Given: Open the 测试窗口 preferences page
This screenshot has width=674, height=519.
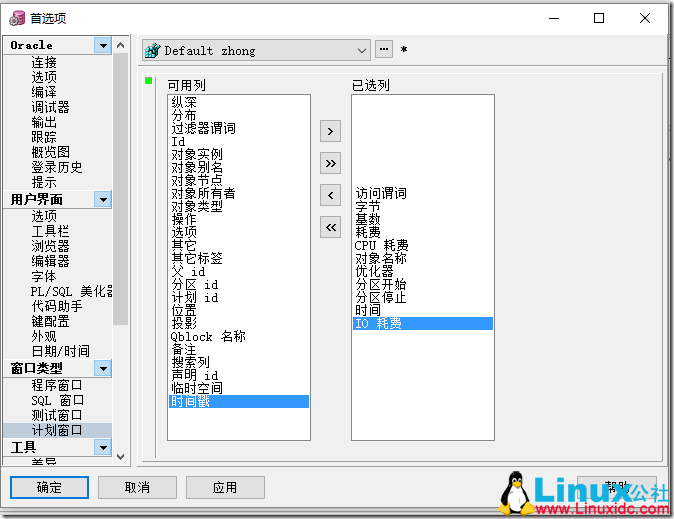Looking at the screenshot, I should pos(57,415).
